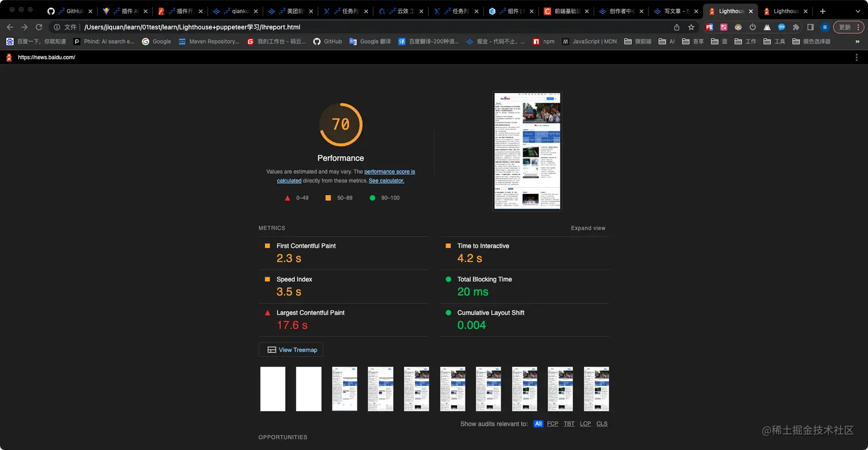Screen dimensions: 868x450
Task: Expand the 工具 bookmark folder
Action: point(774,41)
